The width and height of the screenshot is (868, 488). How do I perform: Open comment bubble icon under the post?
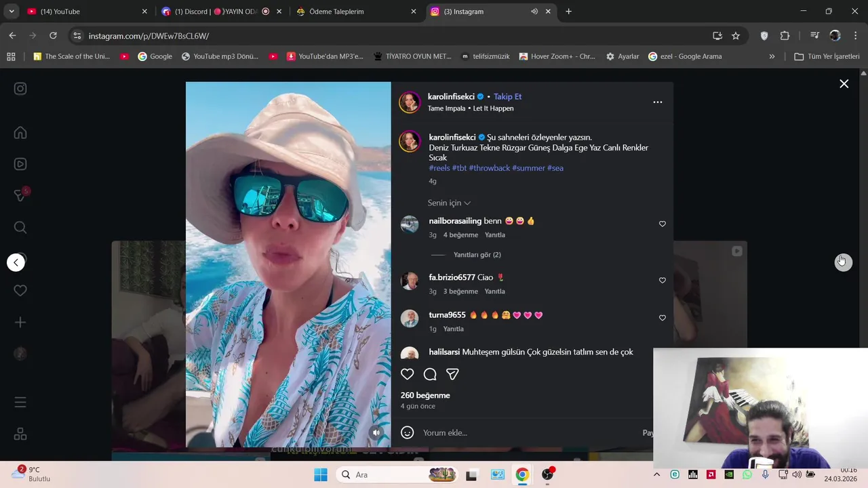(x=430, y=374)
